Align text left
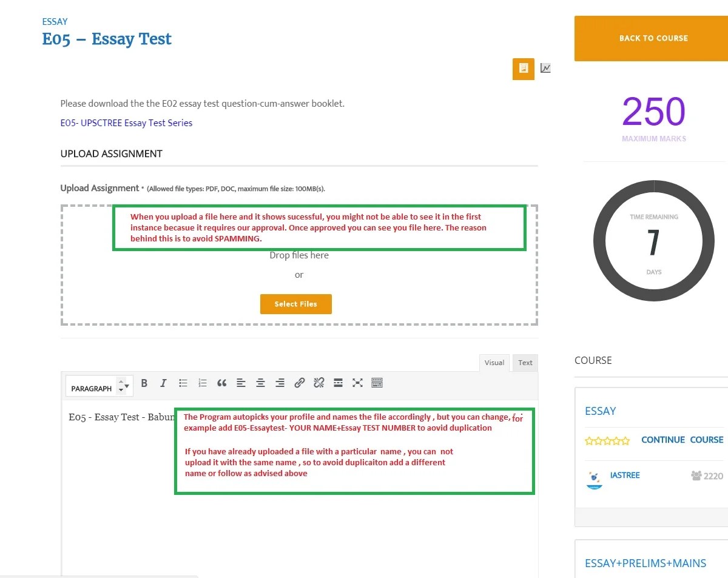The height and width of the screenshot is (578, 728). click(x=241, y=383)
